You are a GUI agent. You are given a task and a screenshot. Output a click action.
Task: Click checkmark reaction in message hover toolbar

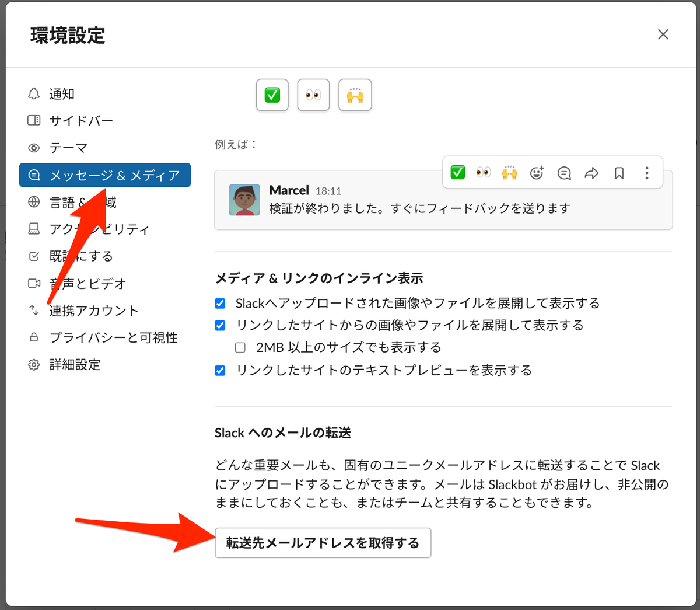(458, 172)
